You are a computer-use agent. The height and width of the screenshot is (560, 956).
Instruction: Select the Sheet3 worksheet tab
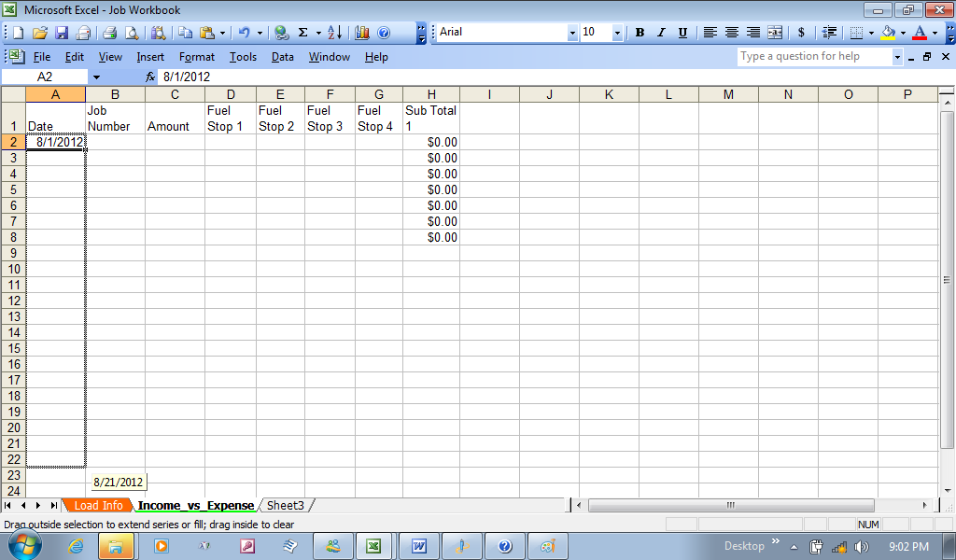[x=285, y=506]
